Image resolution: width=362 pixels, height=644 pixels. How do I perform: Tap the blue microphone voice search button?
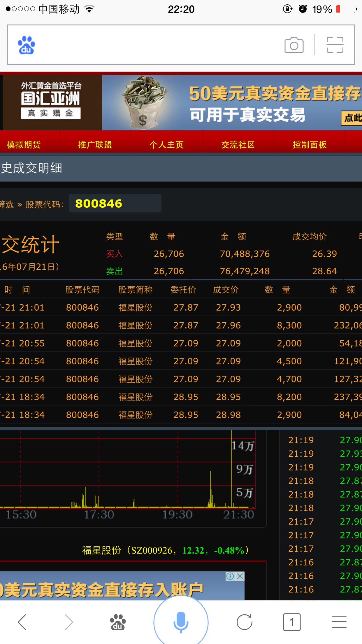coord(181,622)
